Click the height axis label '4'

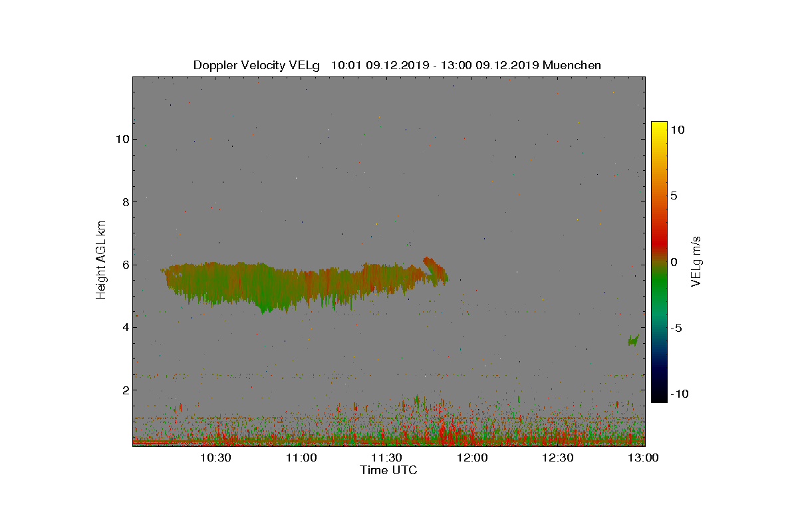[124, 327]
